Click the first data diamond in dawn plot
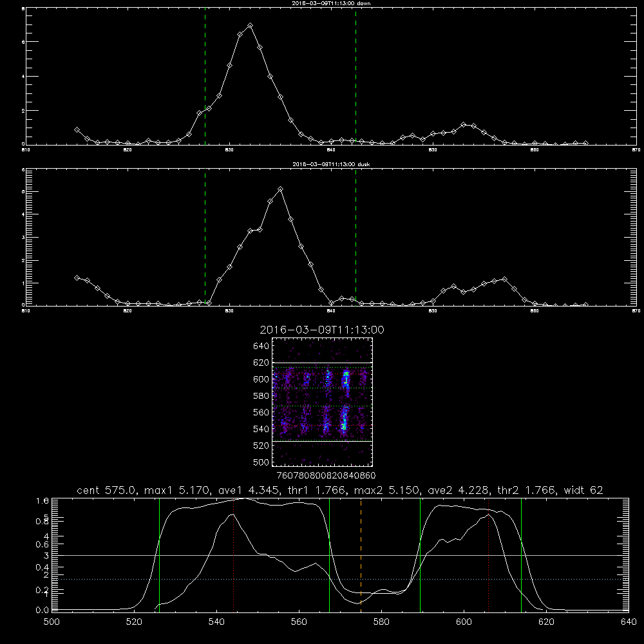The width and height of the screenshot is (644, 644). coord(77,130)
